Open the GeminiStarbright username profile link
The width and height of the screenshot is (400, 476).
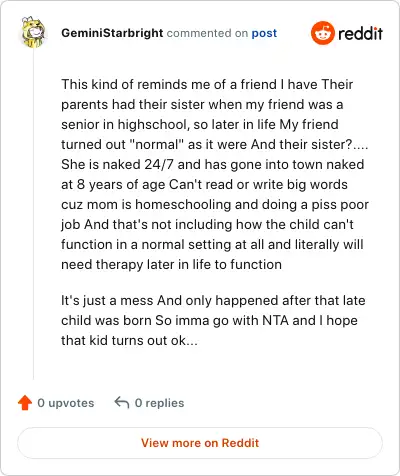(112, 33)
